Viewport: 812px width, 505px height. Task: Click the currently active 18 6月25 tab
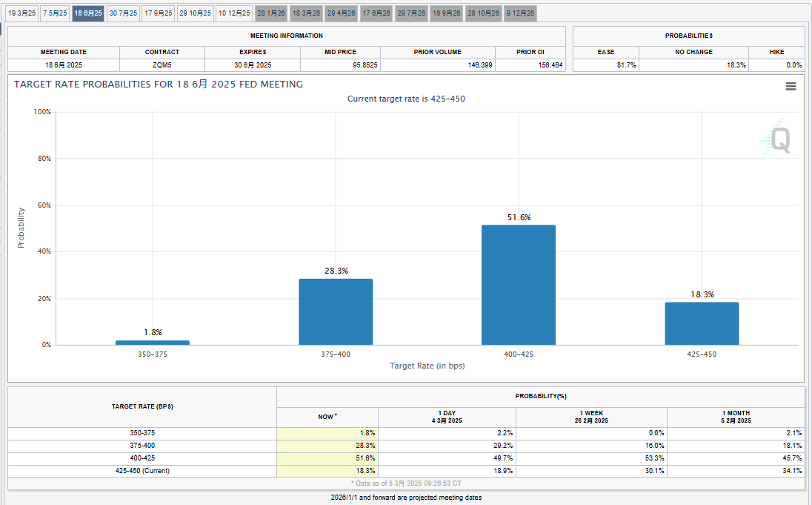click(x=88, y=13)
